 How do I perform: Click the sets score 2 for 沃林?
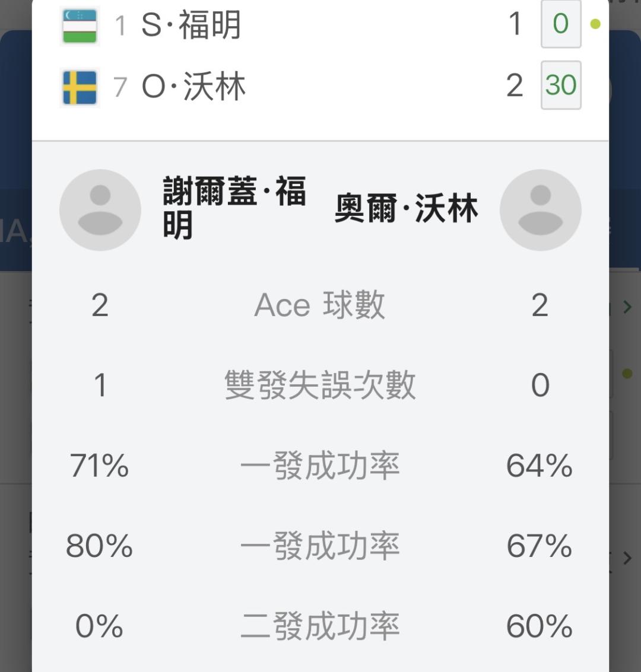point(515,86)
